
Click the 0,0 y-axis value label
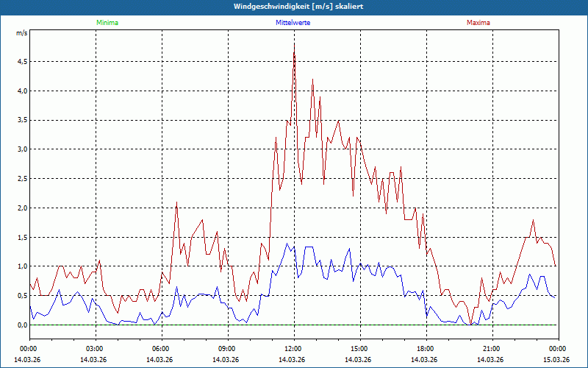click(x=22, y=325)
